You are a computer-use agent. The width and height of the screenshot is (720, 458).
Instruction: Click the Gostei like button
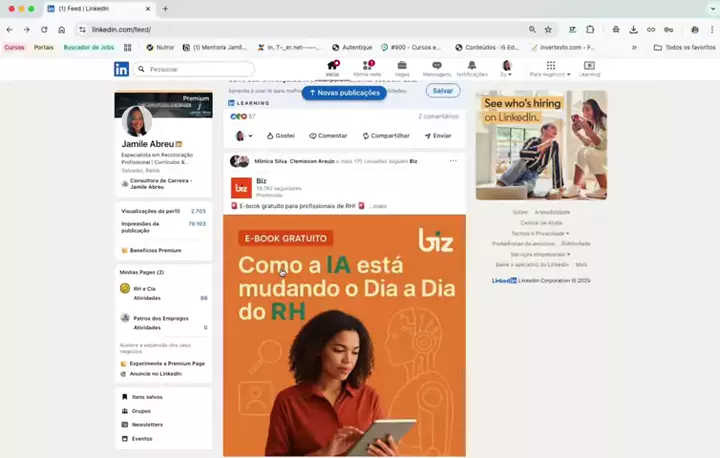click(x=280, y=135)
